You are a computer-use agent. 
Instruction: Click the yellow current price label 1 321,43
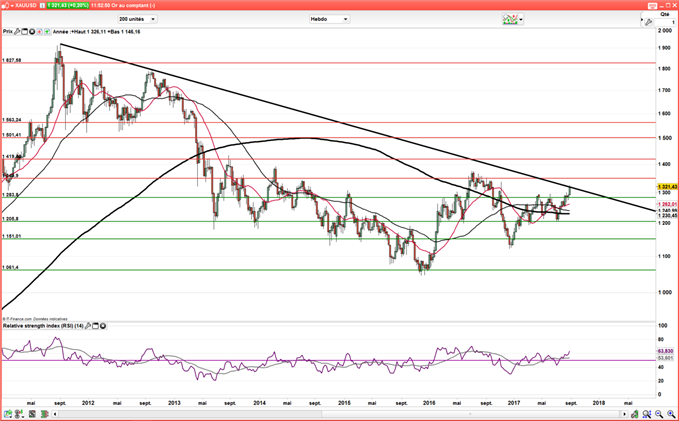point(667,187)
